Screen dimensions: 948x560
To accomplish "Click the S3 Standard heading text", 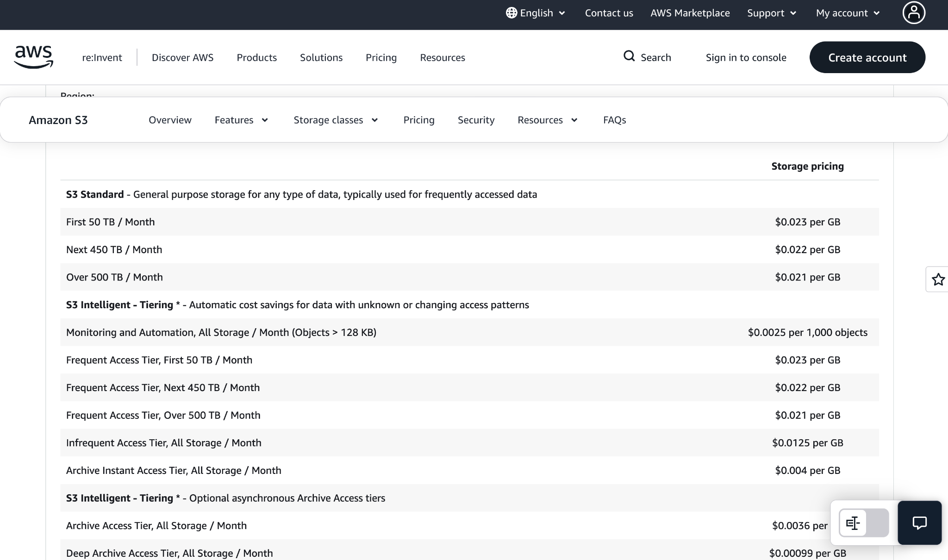I will click(x=95, y=194).
